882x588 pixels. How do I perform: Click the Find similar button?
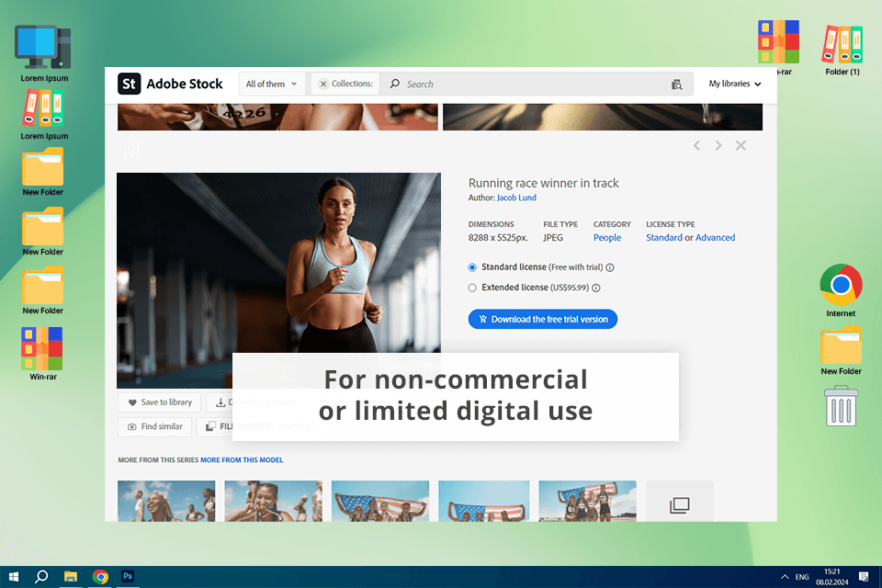pyautogui.click(x=154, y=426)
